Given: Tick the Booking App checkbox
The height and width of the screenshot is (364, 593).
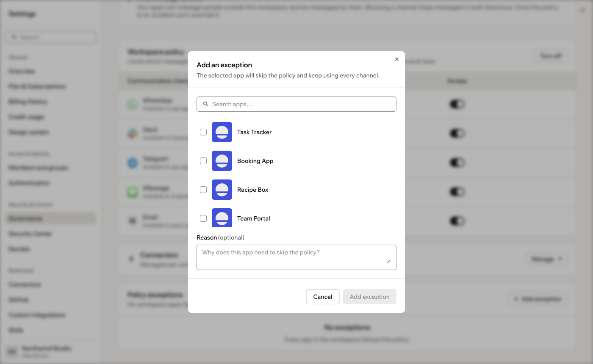Looking at the screenshot, I should [x=203, y=161].
